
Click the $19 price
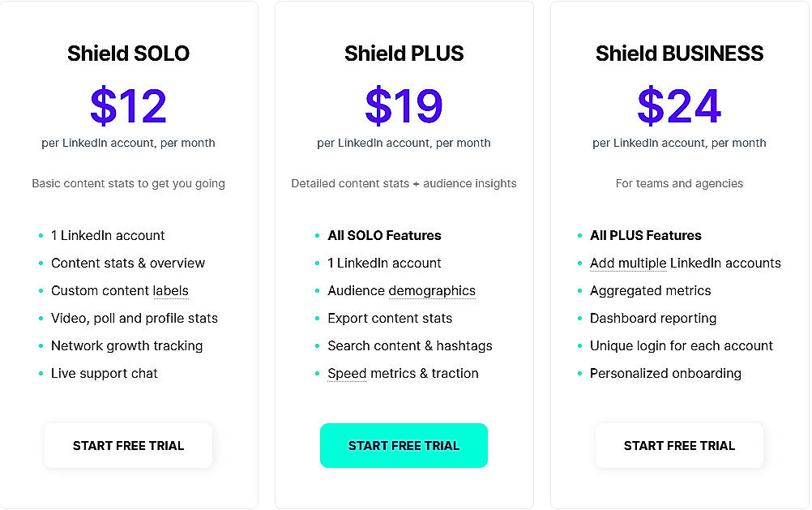click(x=404, y=105)
